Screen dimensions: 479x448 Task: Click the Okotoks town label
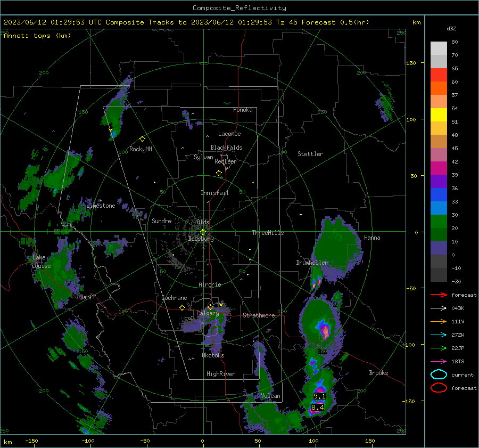point(213,355)
